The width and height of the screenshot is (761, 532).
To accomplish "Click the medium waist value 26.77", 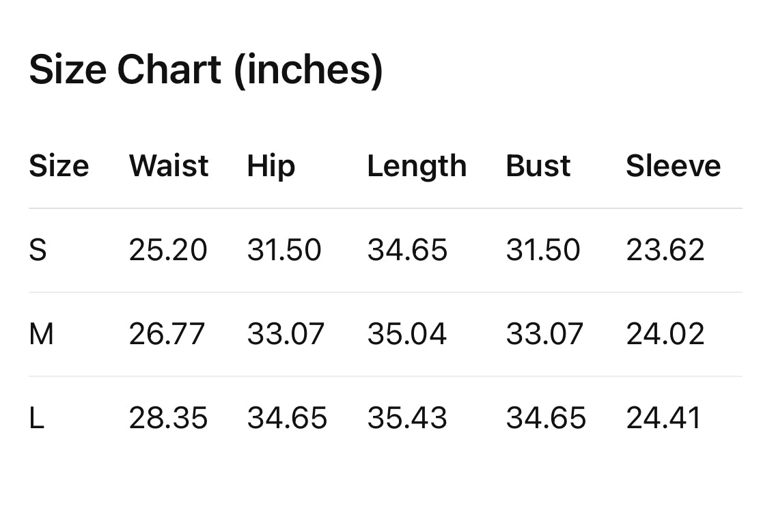I will (167, 334).
